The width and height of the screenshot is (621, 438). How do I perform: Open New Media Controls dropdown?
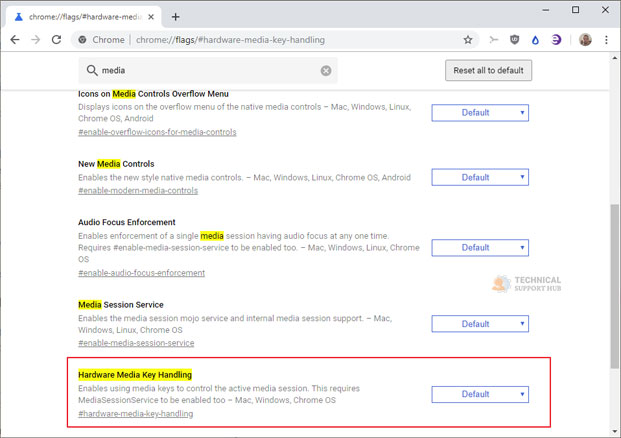coord(480,177)
